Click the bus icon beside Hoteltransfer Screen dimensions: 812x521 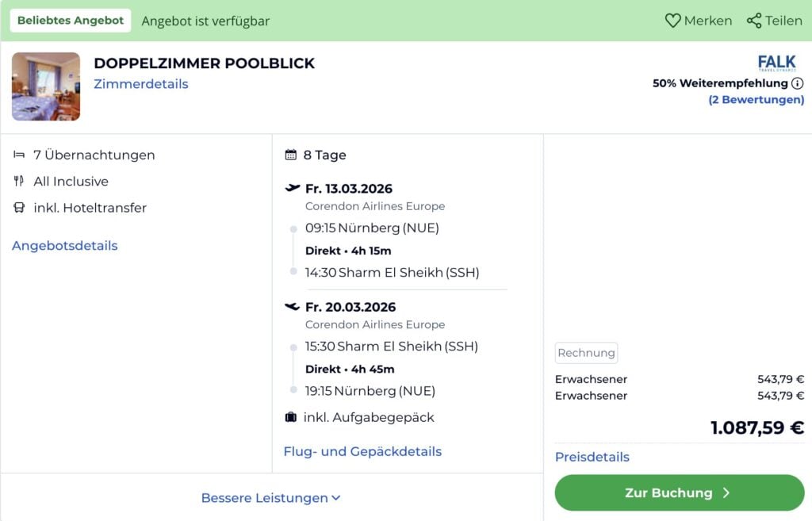click(19, 208)
